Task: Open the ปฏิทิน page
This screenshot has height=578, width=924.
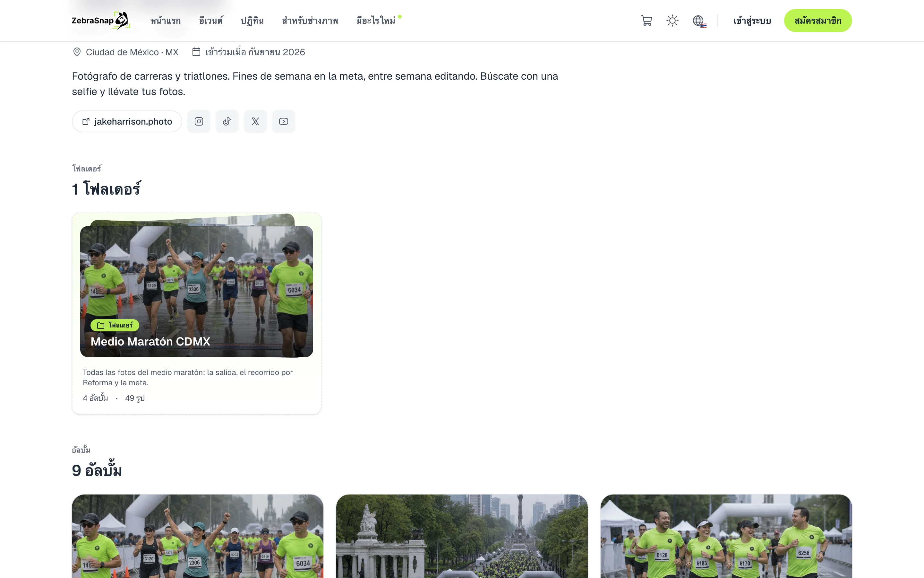Action: click(252, 21)
